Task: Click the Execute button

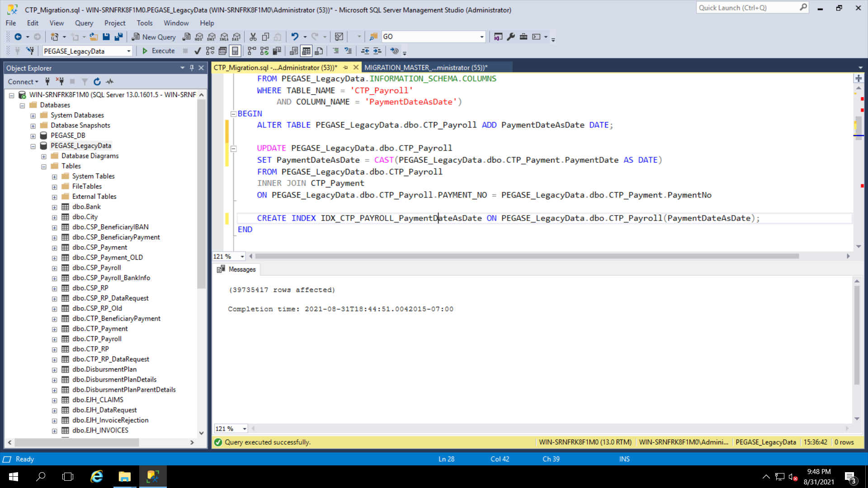Action: pos(159,51)
